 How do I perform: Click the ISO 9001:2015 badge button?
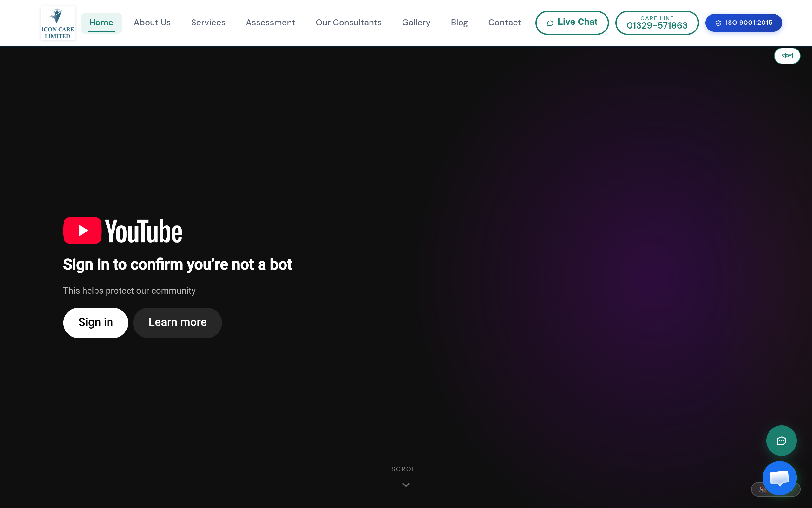point(743,23)
